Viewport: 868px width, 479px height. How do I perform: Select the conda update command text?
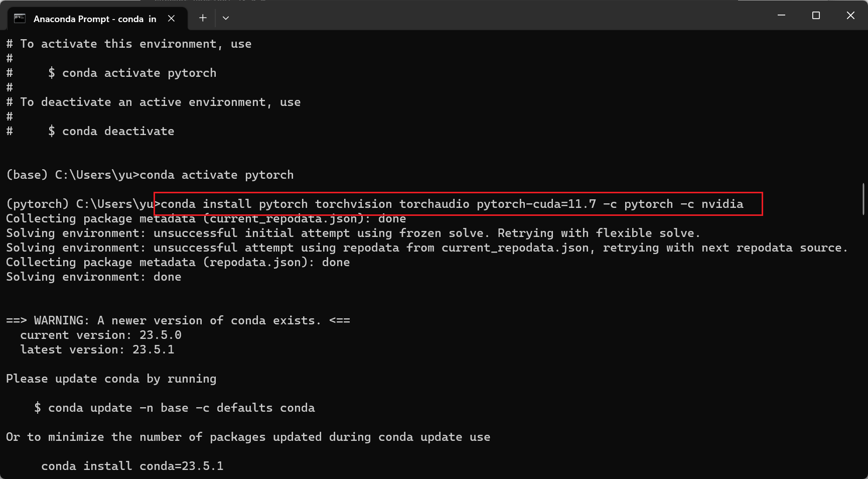click(174, 408)
